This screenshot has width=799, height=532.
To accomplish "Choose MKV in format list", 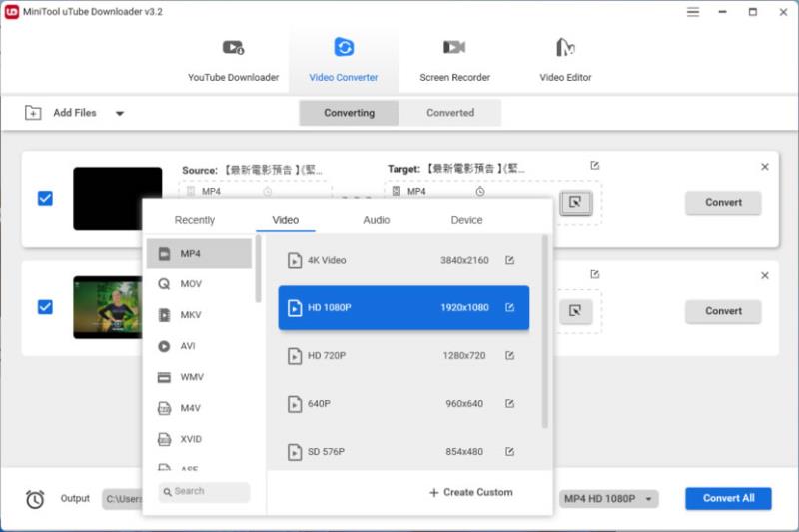I will [199, 315].
